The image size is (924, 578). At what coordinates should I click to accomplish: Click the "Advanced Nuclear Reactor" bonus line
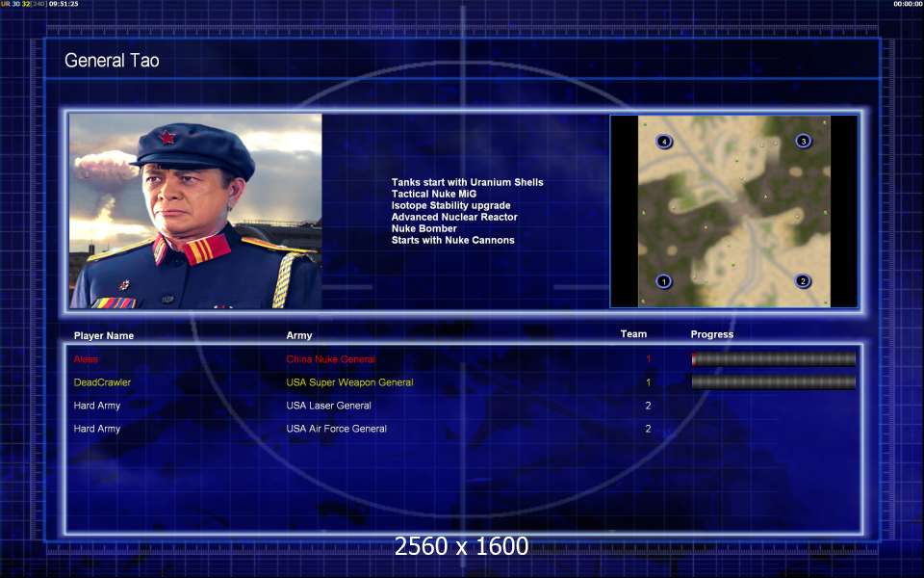(x=454, y=217)
